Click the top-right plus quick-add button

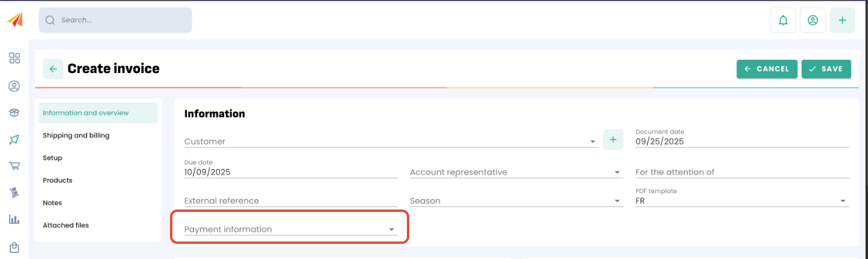(x=842, y=21)
